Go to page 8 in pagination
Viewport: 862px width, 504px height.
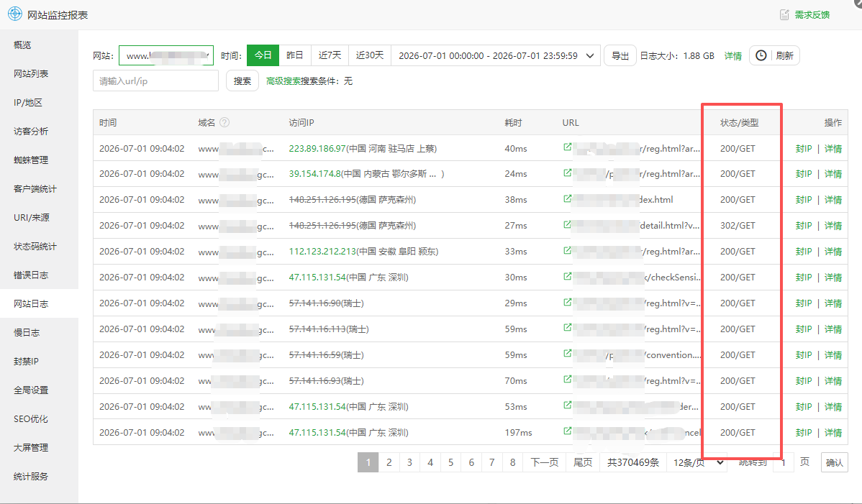(512, 463)
